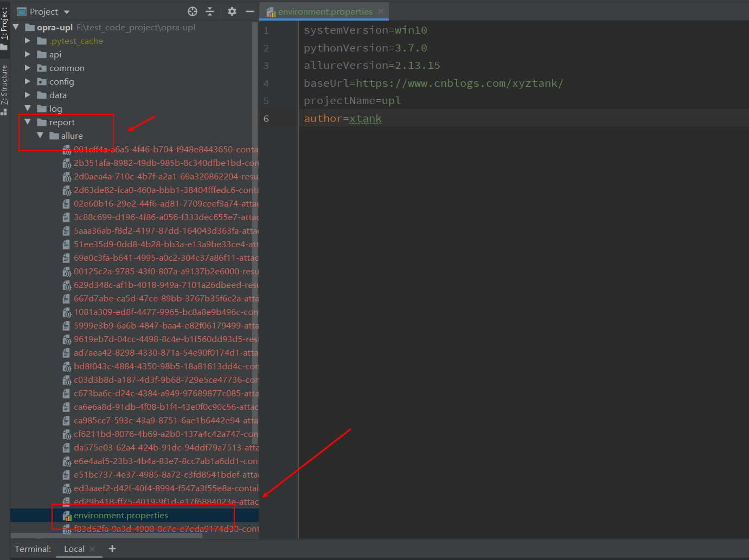Select environment.properties in the project tree
The height and width of the screenshot is (560, 749).
click(x=121, y=515)
